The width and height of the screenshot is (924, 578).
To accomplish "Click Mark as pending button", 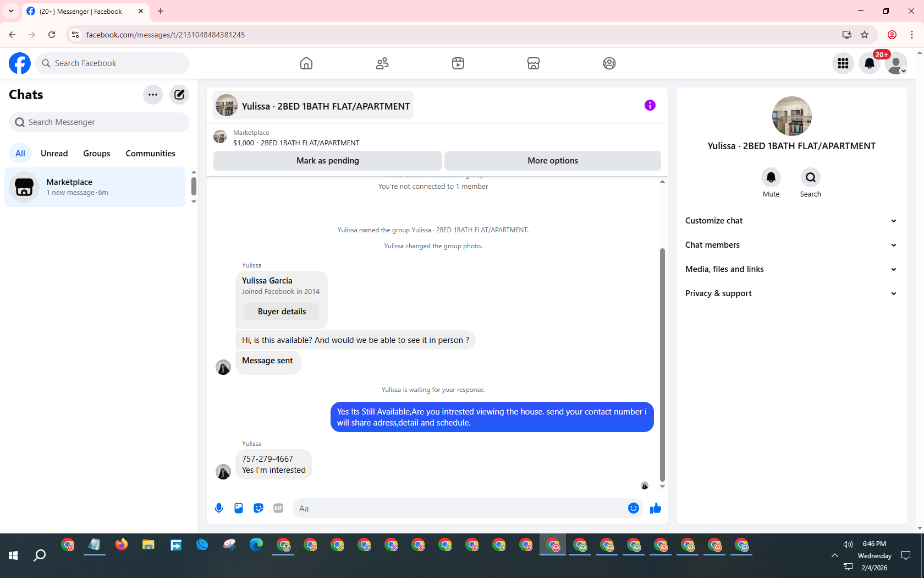I will (x=328, y=161).
